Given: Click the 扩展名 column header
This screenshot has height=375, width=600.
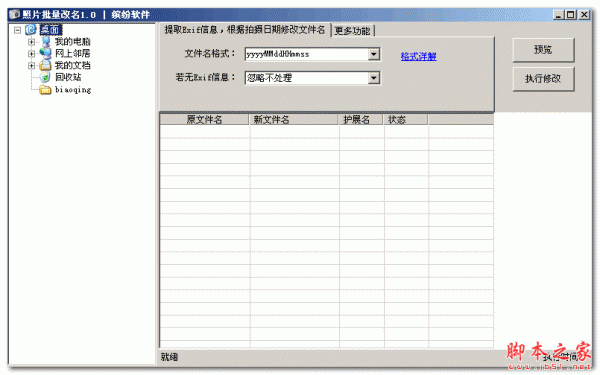Looking at the screenshot, I should point(360,119).
